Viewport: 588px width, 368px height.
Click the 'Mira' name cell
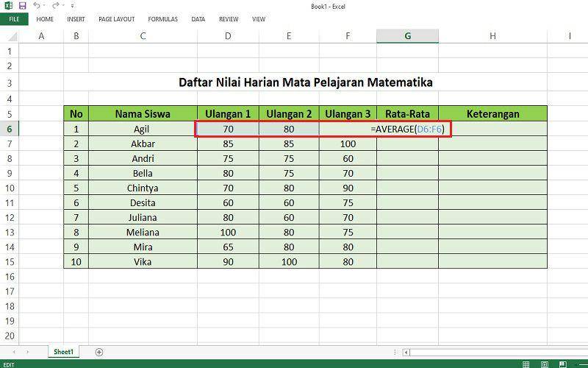click(143, 247)
